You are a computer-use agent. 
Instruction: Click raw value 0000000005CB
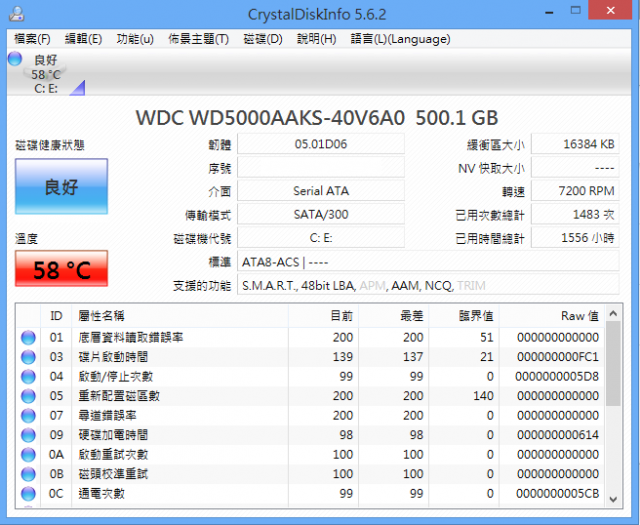[x=558, y=494]
